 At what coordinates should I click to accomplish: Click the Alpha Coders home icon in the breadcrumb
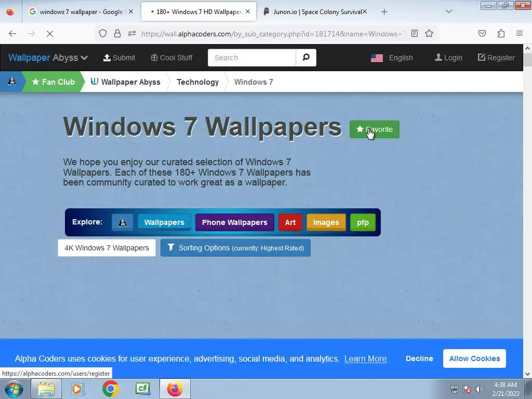pyautogui.click(x=12, y=82)
